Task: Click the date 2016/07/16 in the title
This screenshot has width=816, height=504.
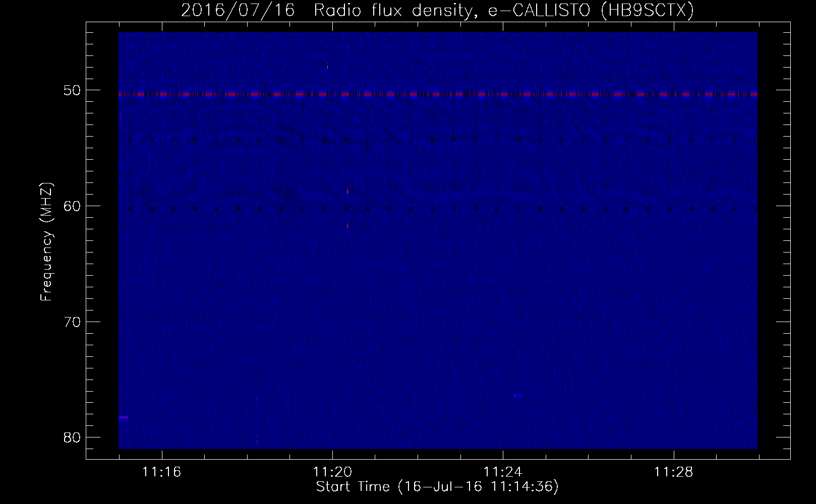Action: click(238, 11)
